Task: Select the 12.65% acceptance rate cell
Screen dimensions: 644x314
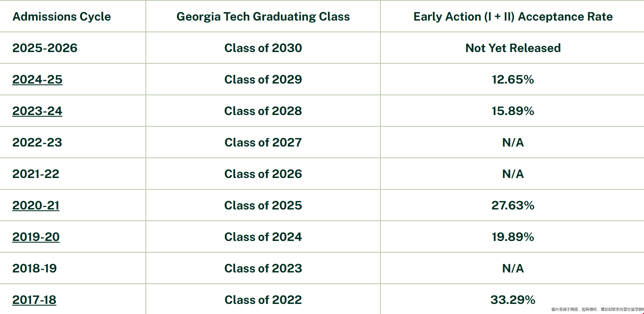Action: 513,80
